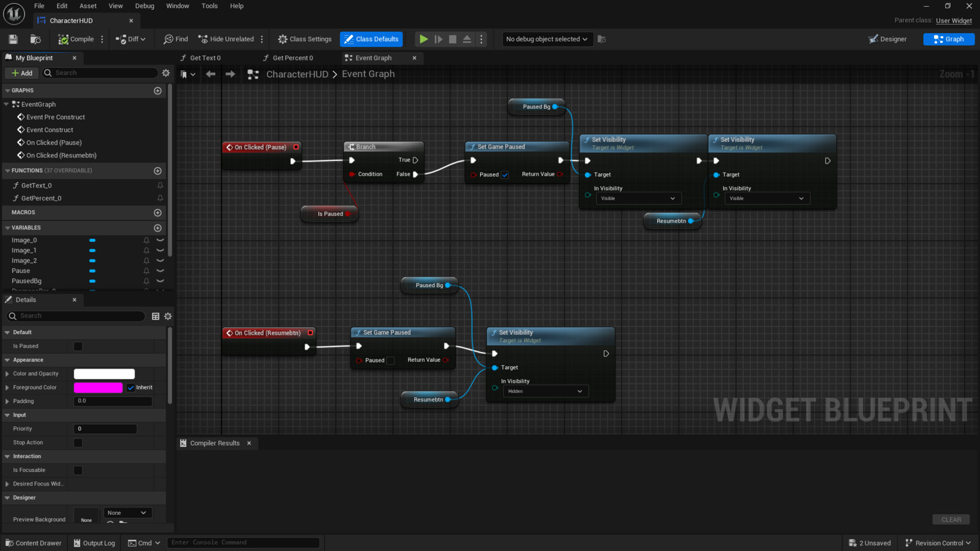Toggle Foreground Color Inherit checkbox
Viewport: 980px width, 551px height.
click(x=130, y=388)
